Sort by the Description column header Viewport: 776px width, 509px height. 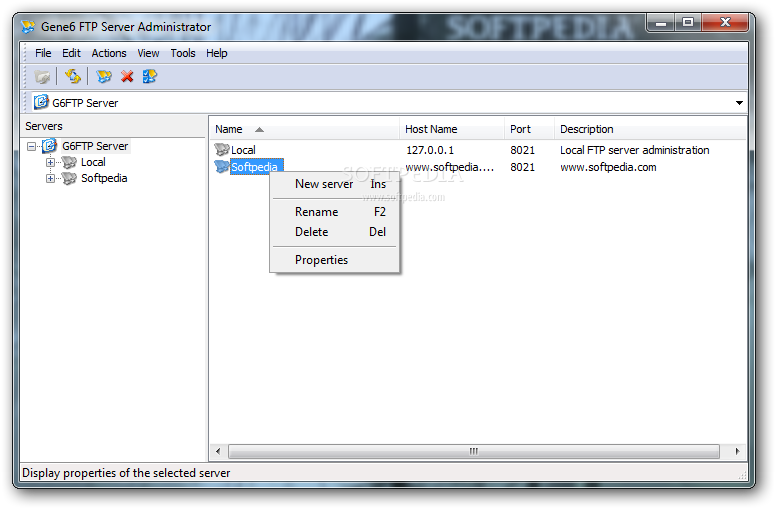650,129
